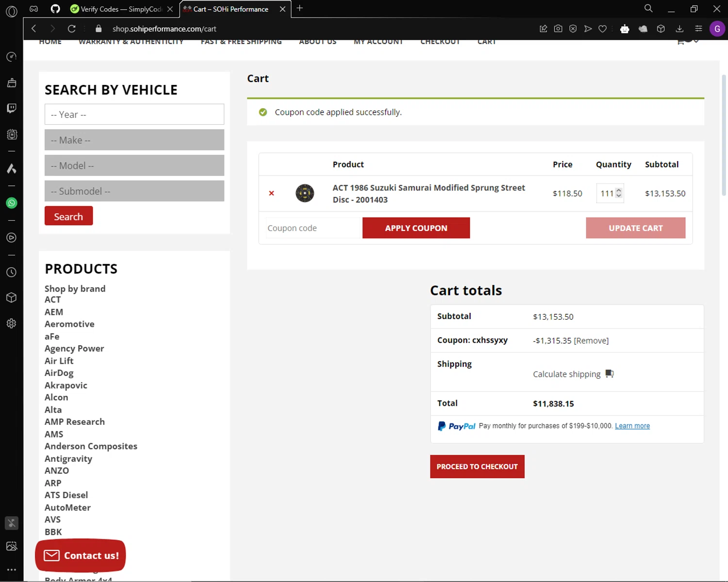
Task: Select the Cart – SOHi Performance tab
Action: click(230, 9)
